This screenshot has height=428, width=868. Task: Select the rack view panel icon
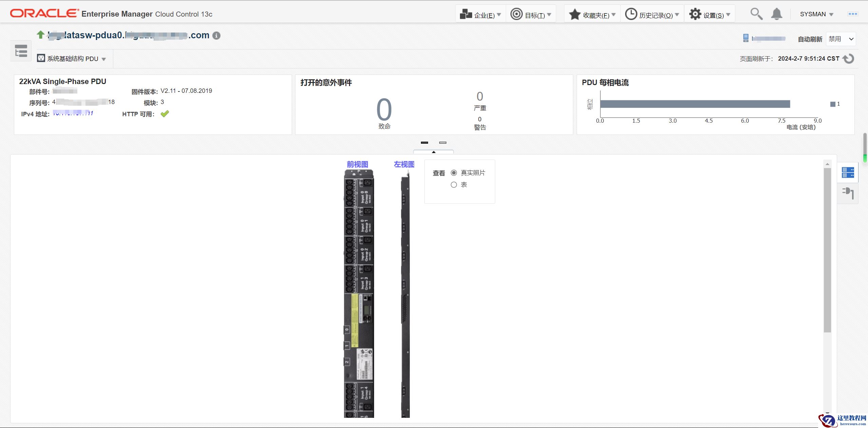pos(848,172)
